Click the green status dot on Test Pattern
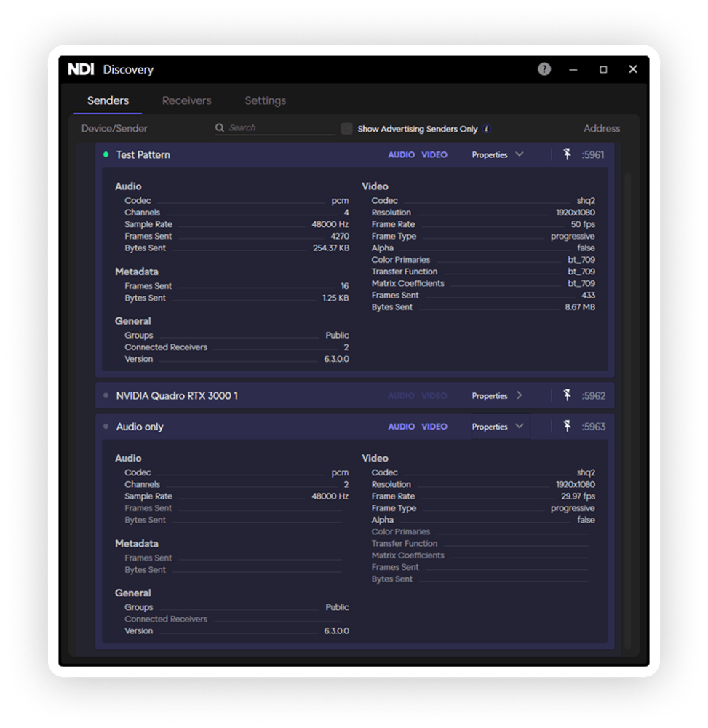Image resolution: width=708 pixels, height=728 pixels. coord(106,154)
